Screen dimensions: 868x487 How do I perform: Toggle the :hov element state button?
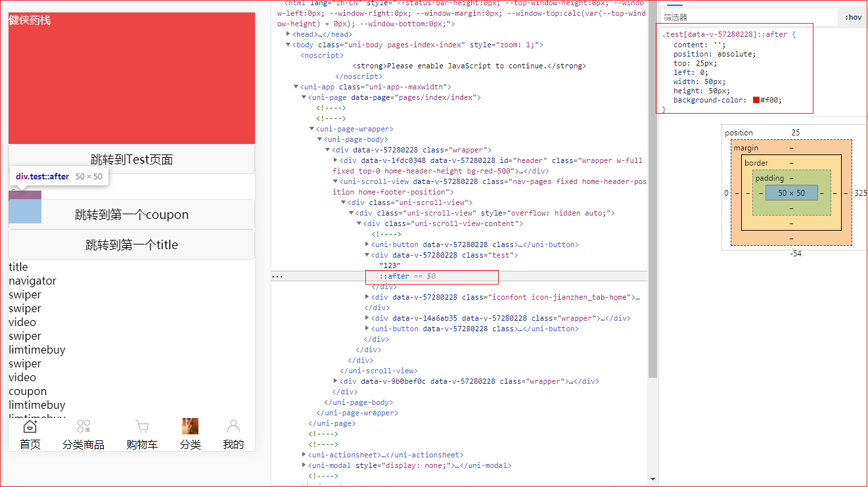point(854,17)
